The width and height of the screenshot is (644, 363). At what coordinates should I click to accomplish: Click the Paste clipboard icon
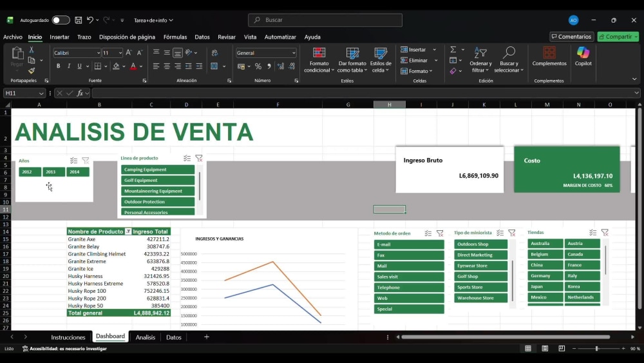pyautogui.click(x=17, y=54)
